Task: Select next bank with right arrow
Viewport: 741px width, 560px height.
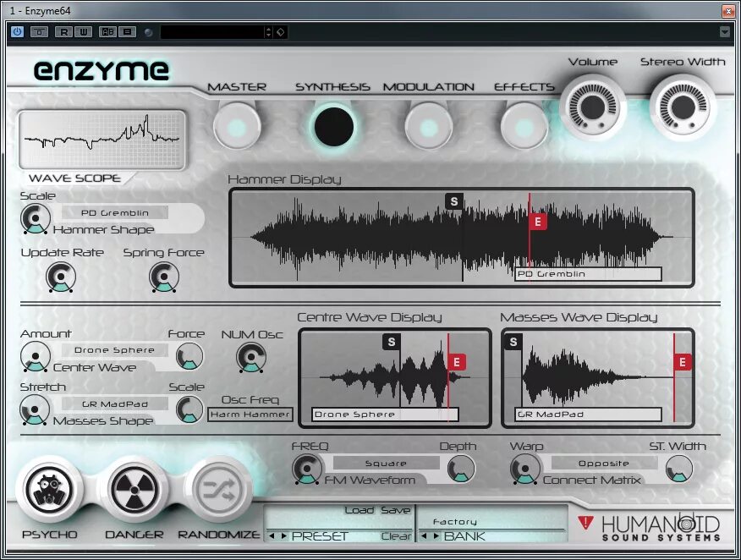Action: (436, 536)
